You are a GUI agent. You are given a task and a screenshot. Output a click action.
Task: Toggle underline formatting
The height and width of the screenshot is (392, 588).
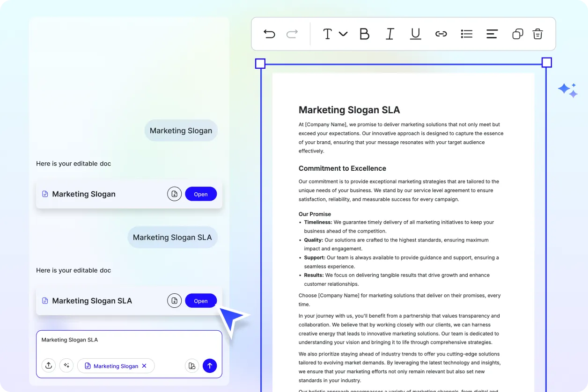(x=415, y=34)
